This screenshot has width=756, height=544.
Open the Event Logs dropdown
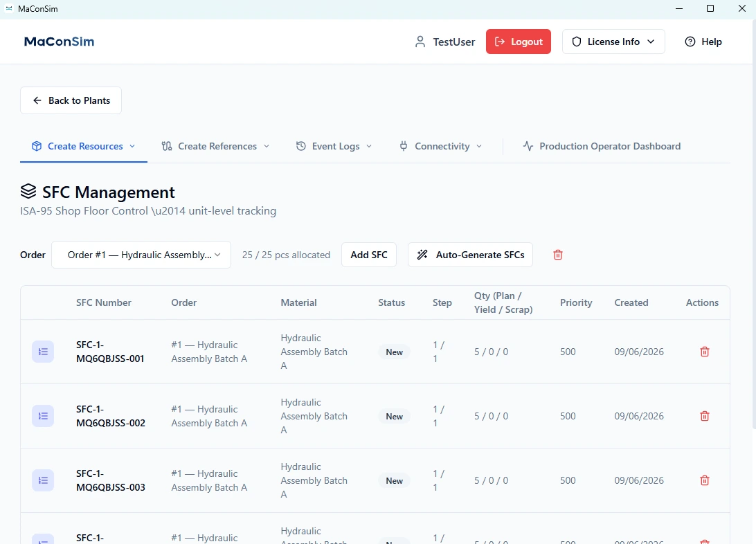point(334,147)
